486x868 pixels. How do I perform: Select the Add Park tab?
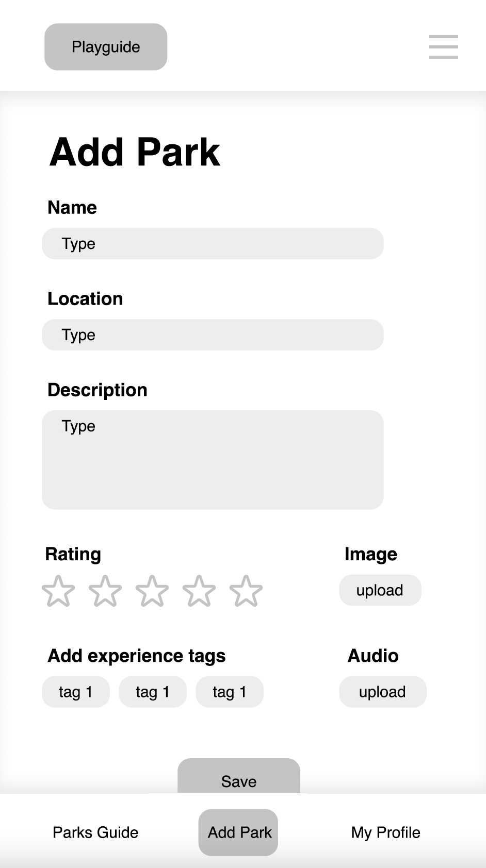tap(238, 832)
